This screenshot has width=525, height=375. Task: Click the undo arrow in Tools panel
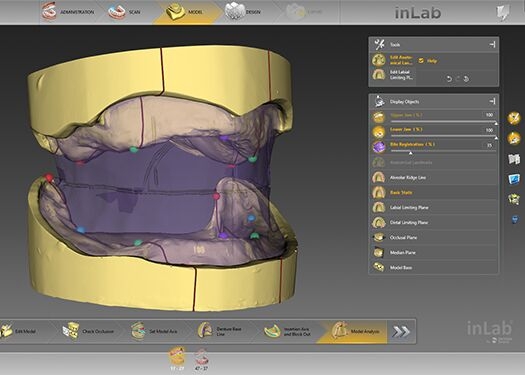pyautogui.click(x=449, y=79)
